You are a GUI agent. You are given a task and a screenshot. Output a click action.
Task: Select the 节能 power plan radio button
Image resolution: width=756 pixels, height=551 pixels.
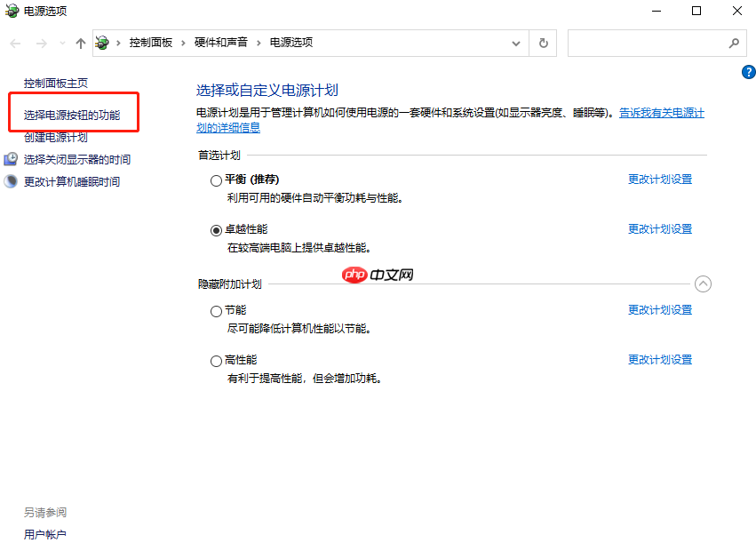(216, 311)
